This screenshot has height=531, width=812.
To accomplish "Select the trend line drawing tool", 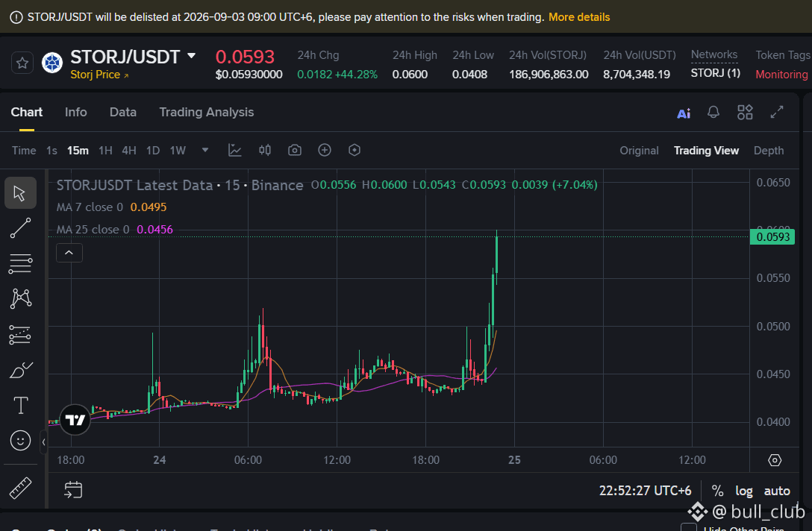I will tap(20, 228).
